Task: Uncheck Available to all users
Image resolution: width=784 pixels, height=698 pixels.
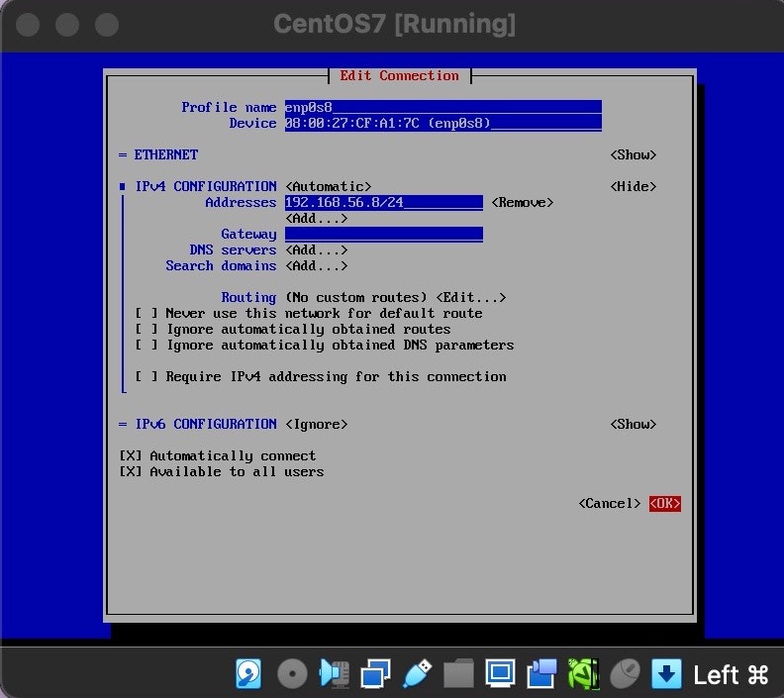Action: pyautogui.click(x=221, y=472)
